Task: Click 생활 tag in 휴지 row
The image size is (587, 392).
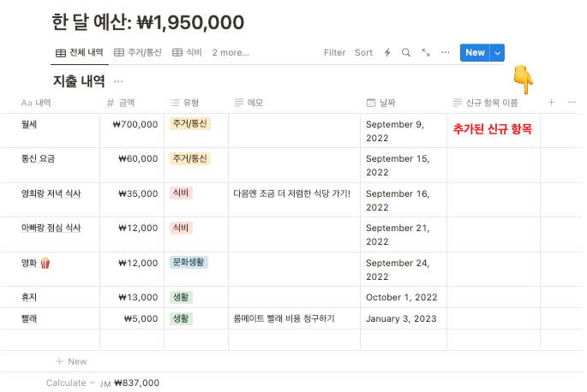Action: pyautogui.click(x=181, y=297)
